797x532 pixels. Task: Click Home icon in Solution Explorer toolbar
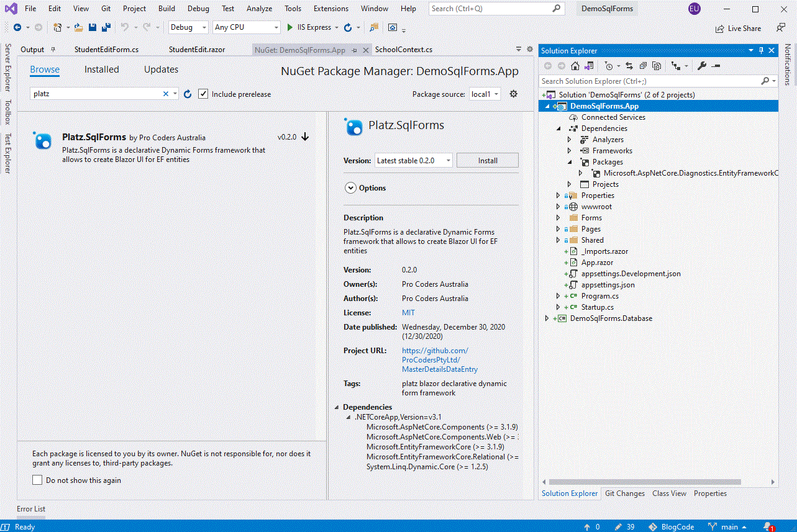(x=575, y=66)
